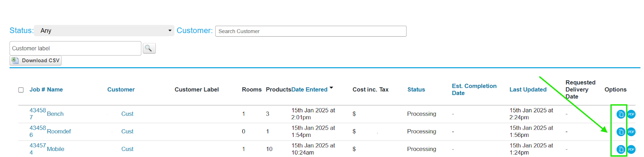This screenshot has height=157, width=644.
Task: Click the cost $ link in Roomdef row
Action: pos(354,131)
